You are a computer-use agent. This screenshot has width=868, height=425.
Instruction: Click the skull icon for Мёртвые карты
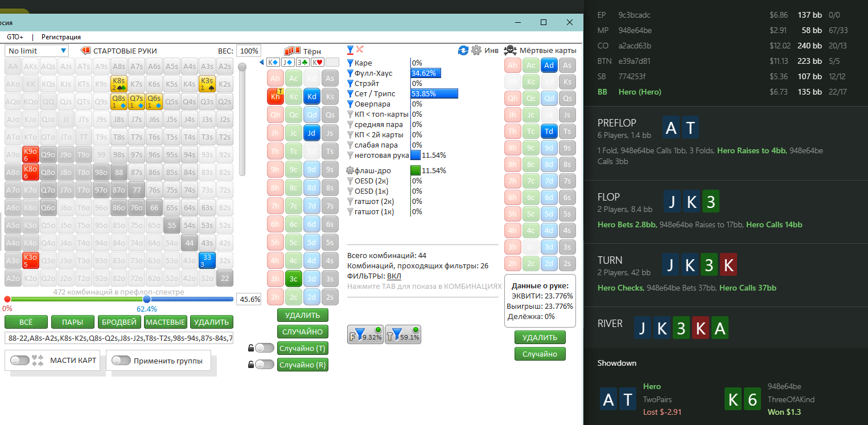click(x=511, y=50)
